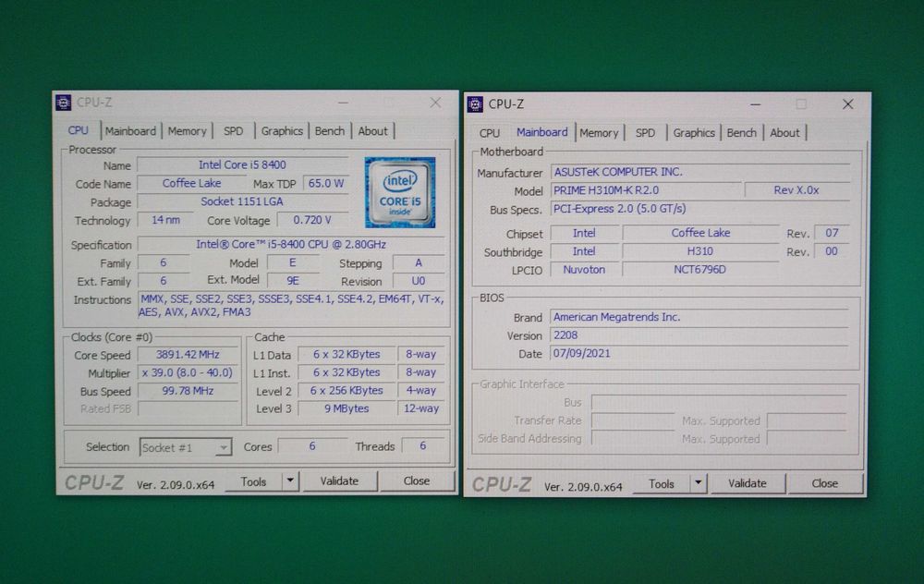Viewport: 924px width, 584px height.
Task: Click Level 3 cache value '9 MBytes'
Action: coord(346,408)
